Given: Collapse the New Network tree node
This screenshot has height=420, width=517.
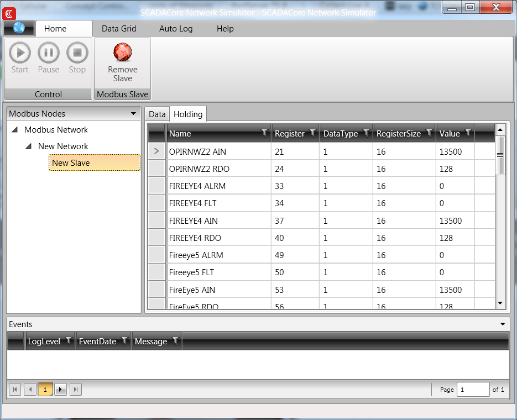Looking at the screenshot, I should 29,146.
